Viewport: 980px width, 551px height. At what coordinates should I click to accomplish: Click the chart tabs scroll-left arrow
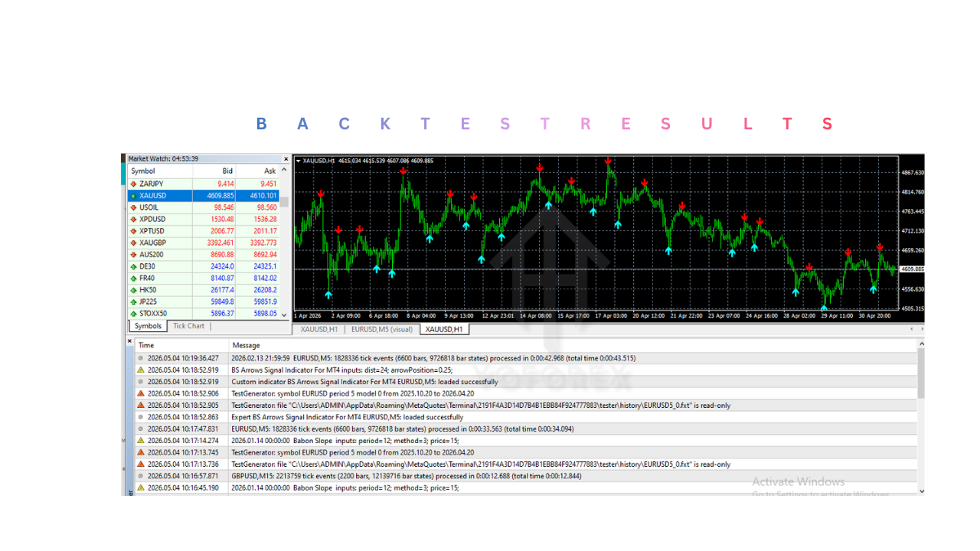(x=911, y=329)
